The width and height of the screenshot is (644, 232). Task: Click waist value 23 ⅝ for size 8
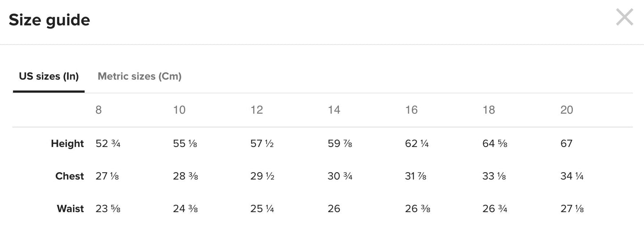coord(108,209)
